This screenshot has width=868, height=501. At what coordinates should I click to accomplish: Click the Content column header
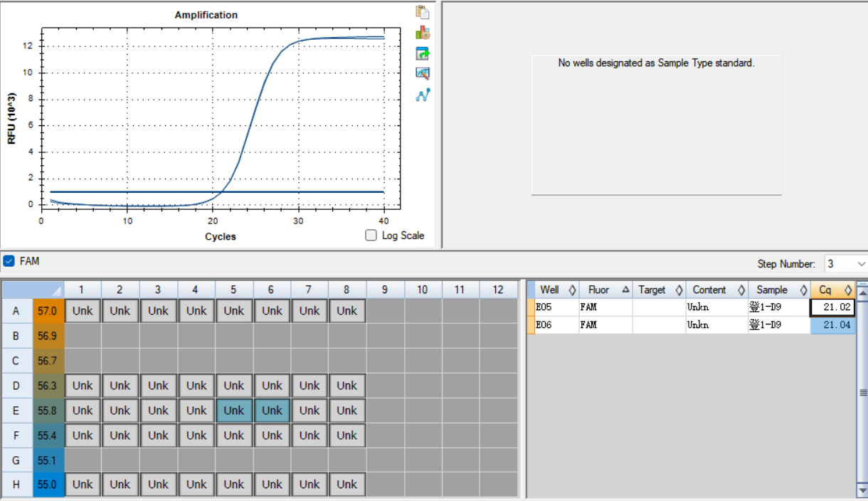717,290
